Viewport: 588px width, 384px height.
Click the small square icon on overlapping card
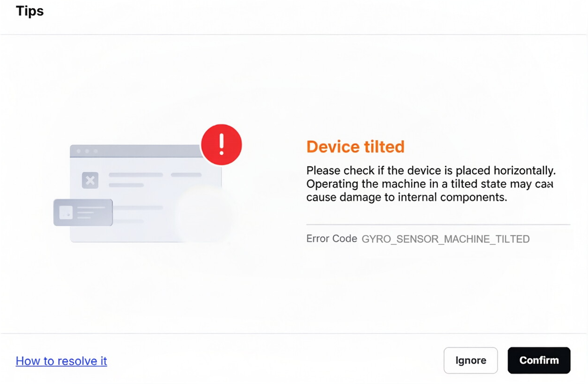coord(66,213)
